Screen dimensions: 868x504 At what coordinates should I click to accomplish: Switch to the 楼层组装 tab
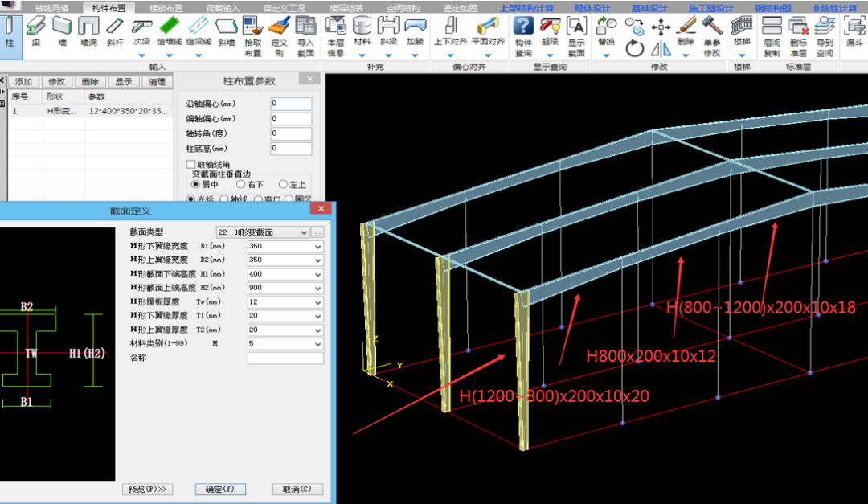point(346,8)
